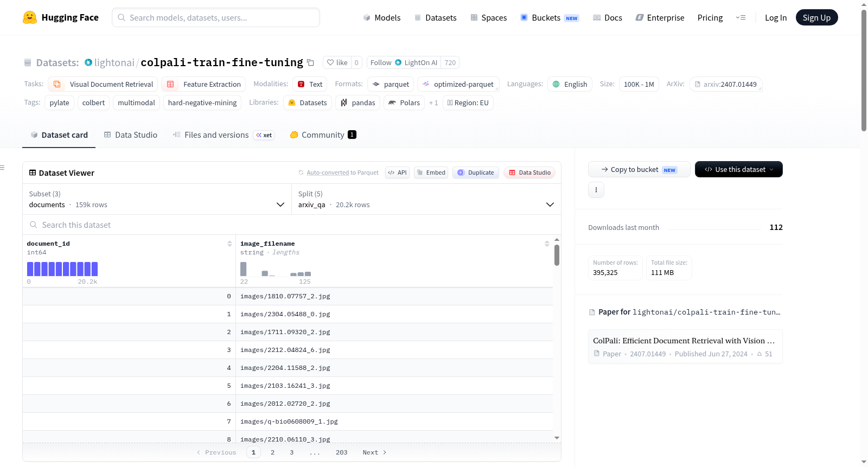The height and width of the screenshot is (467, 868).
Task: Sort by document_id column sort icon
Action: 229,244
